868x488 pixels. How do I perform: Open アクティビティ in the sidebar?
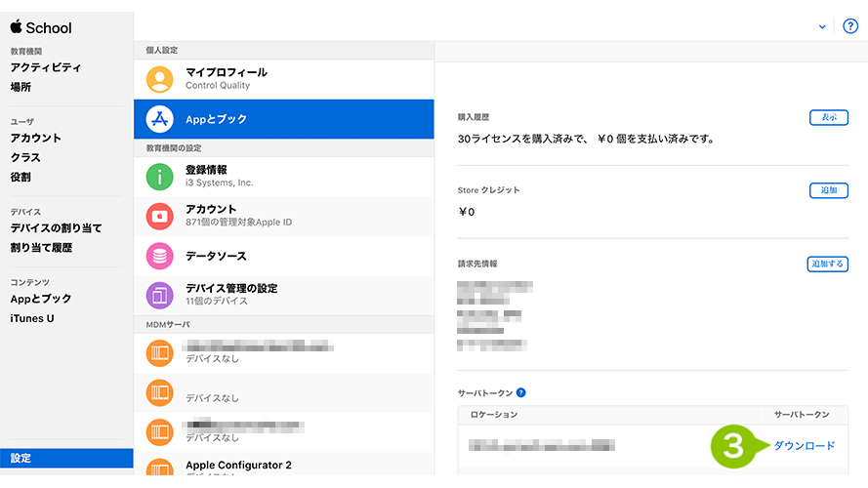45,67
